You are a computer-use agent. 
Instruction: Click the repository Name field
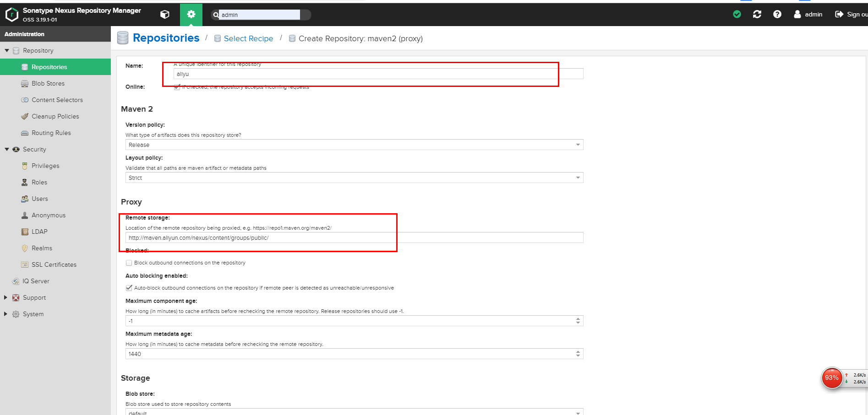click(378, 74)
